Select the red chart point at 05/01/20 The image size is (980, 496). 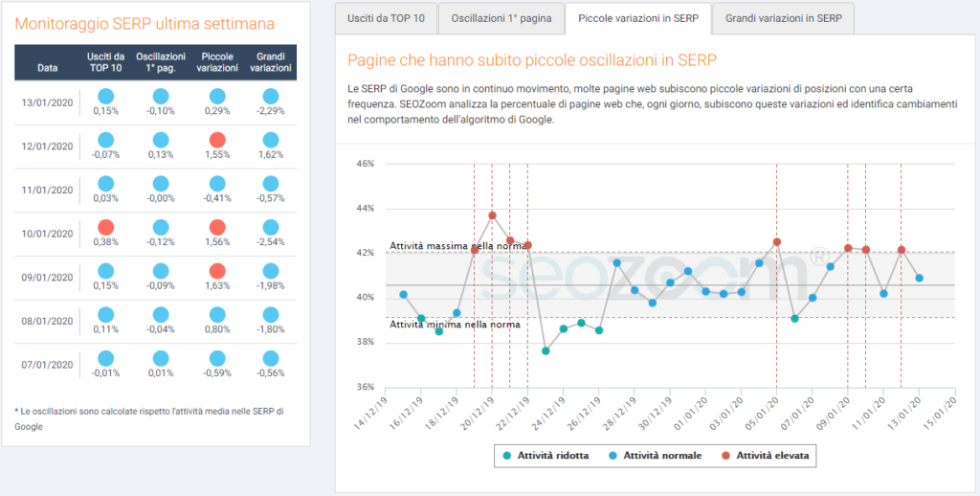[777, 242]
